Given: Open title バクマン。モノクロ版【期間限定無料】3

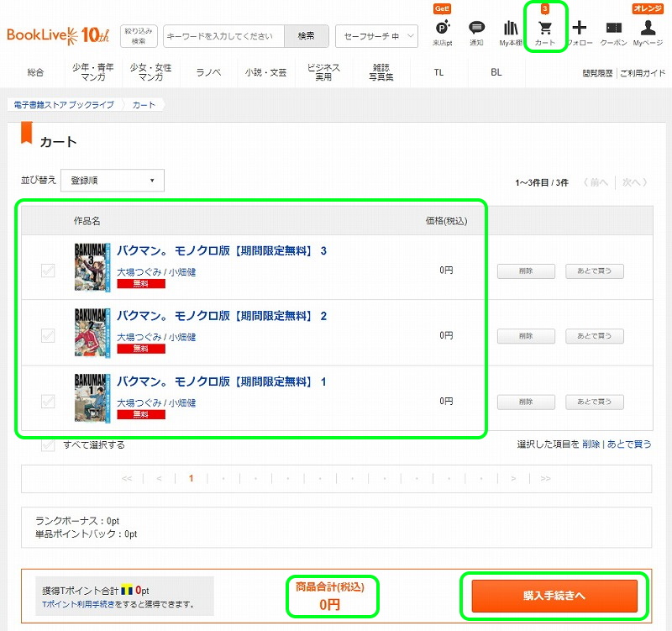Looking at the screenshot, I should pyautogui.click(x=222, y=251).
